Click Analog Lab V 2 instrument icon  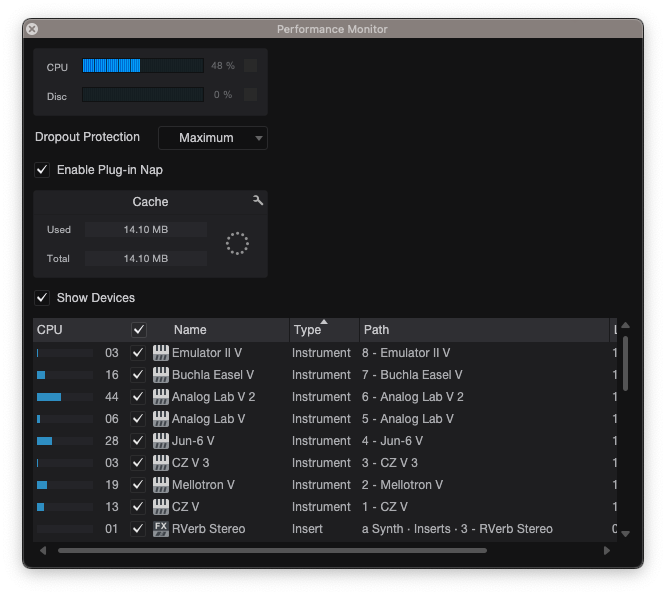[x=161, y=397]
